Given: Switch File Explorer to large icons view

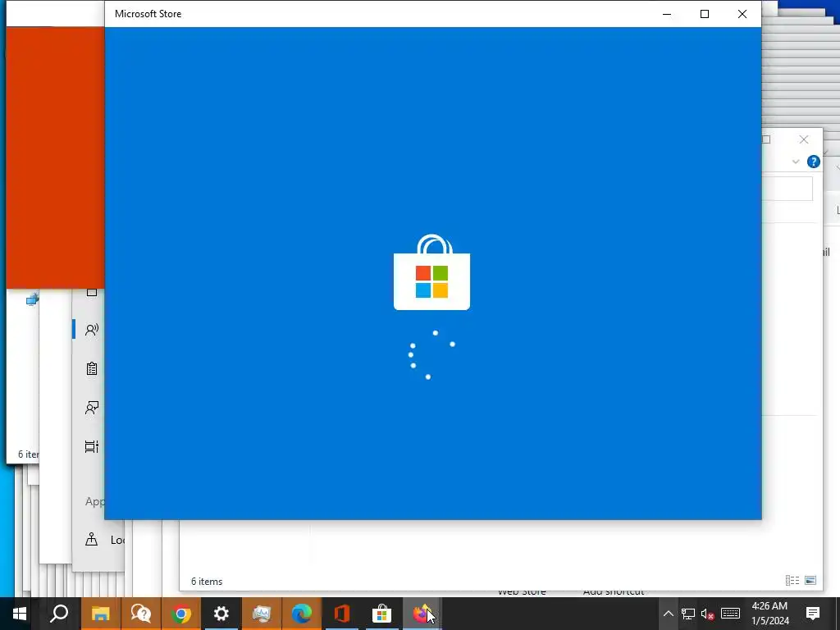Looking at the screenshot, I should 810,581.
